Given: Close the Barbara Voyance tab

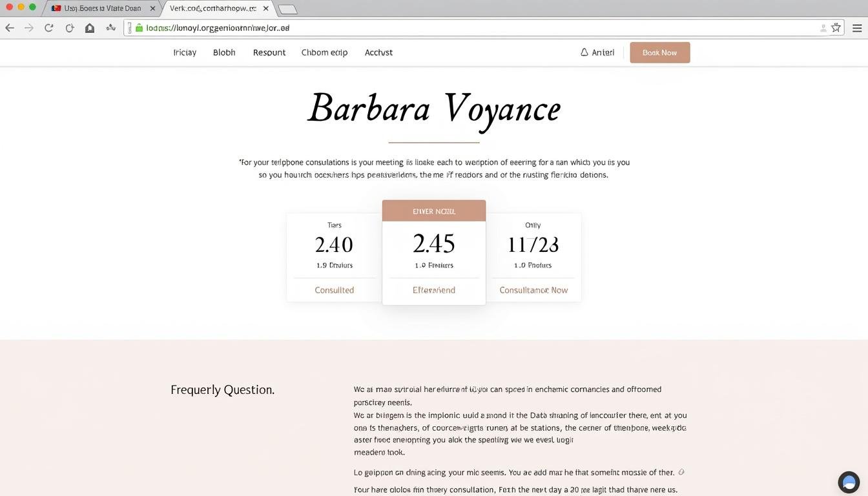Looking at the screenshot, I should point(265,8).
